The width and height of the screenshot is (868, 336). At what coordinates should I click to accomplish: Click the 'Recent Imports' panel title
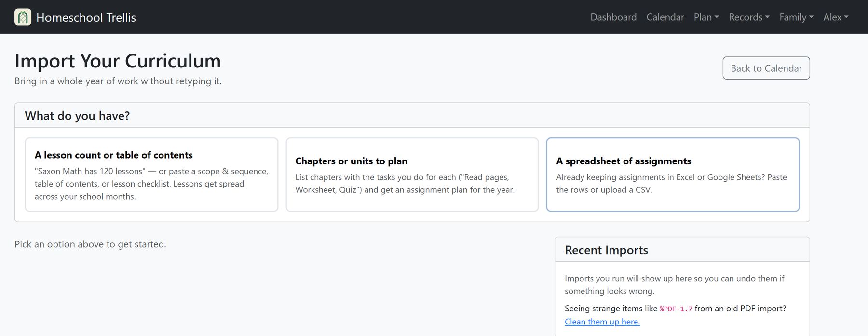click(606, 250)
